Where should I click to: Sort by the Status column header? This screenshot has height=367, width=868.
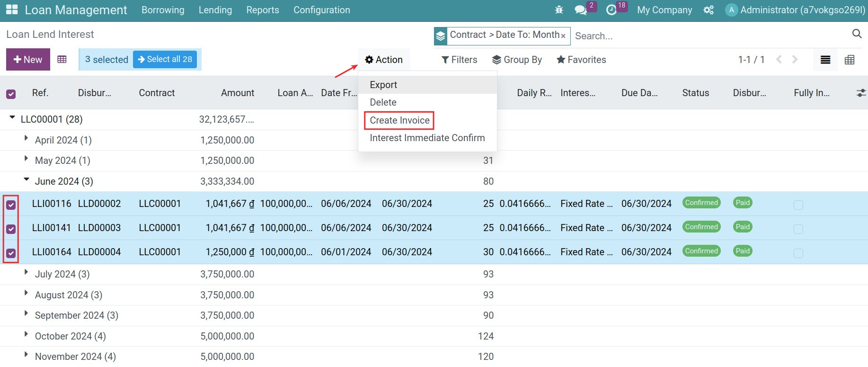696,93
